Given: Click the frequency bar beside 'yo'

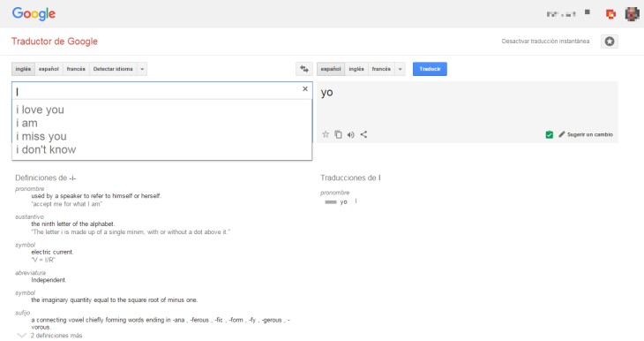Looking at the screenshot, I should 331,202.
